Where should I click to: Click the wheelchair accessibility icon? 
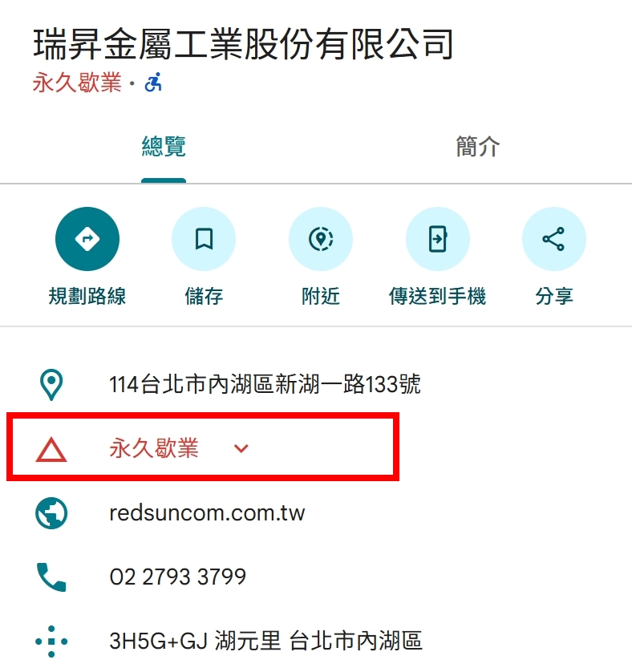153,83
